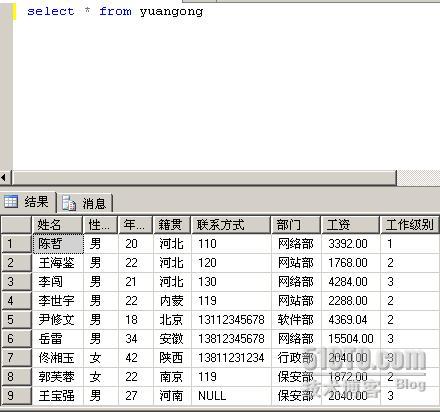The image size is (440, 412).
Task: Select the 工作级别 column header
Action: pos(410,225)
